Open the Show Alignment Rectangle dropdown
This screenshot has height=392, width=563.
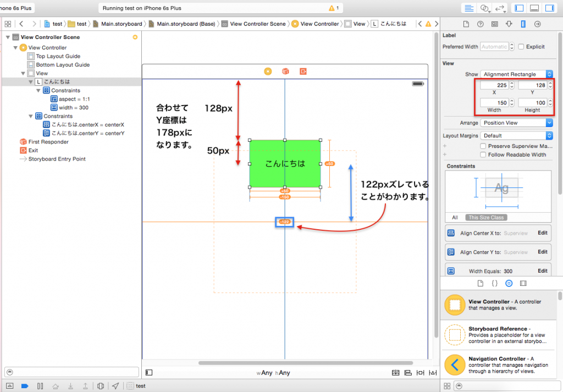coord(517,74)
